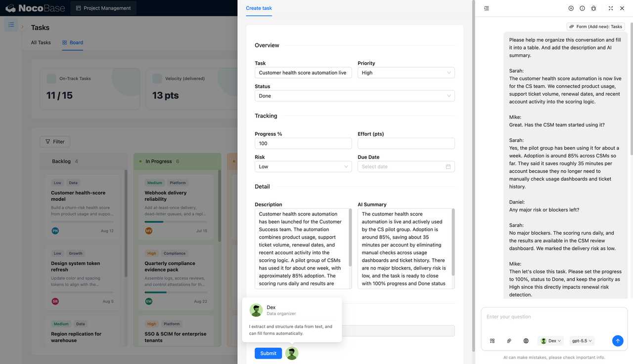Open the Priority dropdown showing High

point(406,73)
